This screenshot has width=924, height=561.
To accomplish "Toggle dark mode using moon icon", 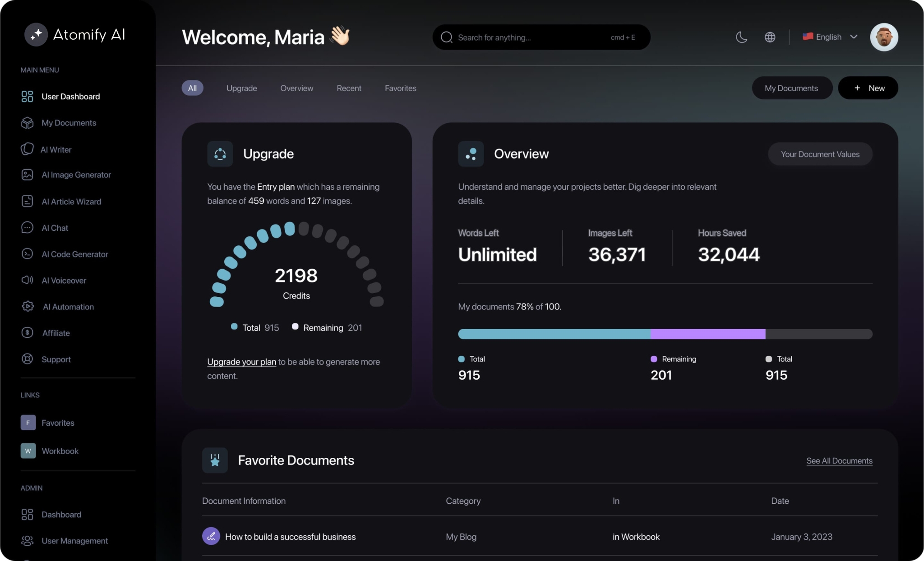I will click(x=741, y=36).
